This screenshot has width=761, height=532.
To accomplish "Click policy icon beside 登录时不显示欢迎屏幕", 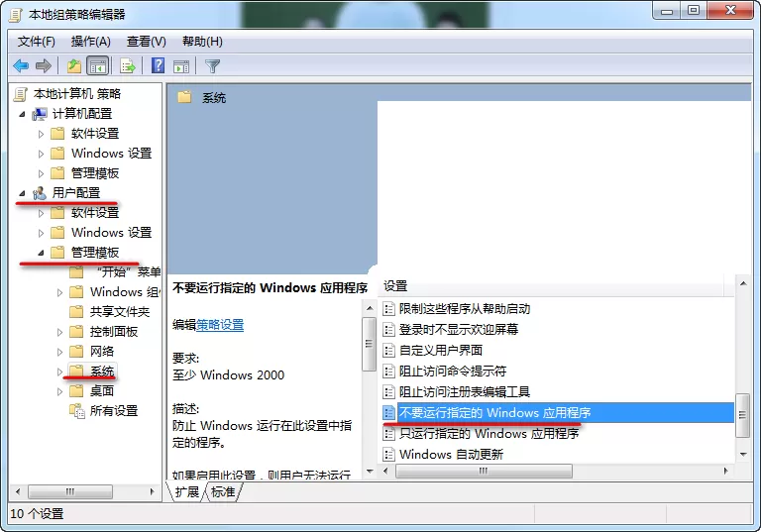I will 388,330.
